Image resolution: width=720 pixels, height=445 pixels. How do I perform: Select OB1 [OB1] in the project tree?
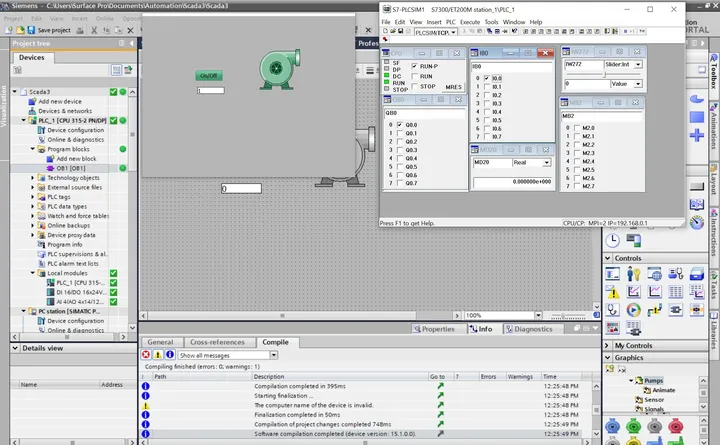pos(71,168)
